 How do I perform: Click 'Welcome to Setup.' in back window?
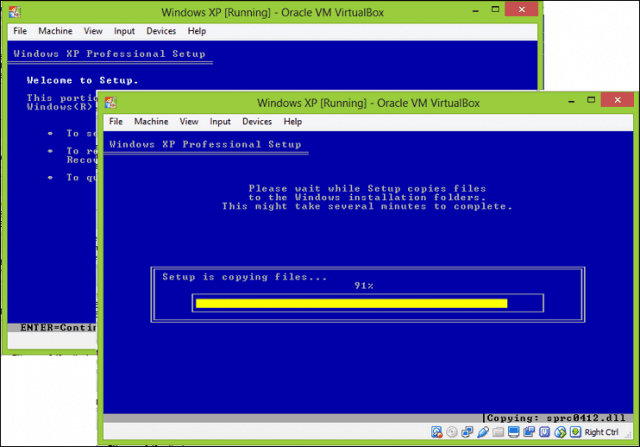[82, 80]
